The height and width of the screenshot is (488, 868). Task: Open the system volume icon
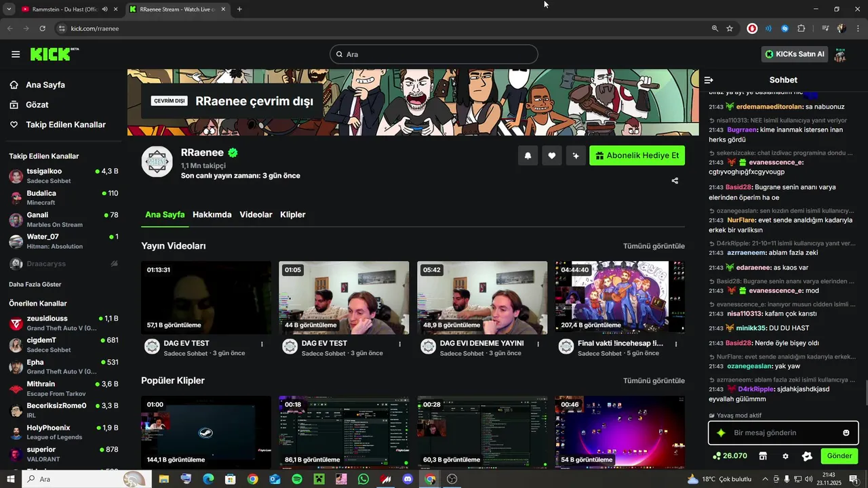[x=808, y=479]
